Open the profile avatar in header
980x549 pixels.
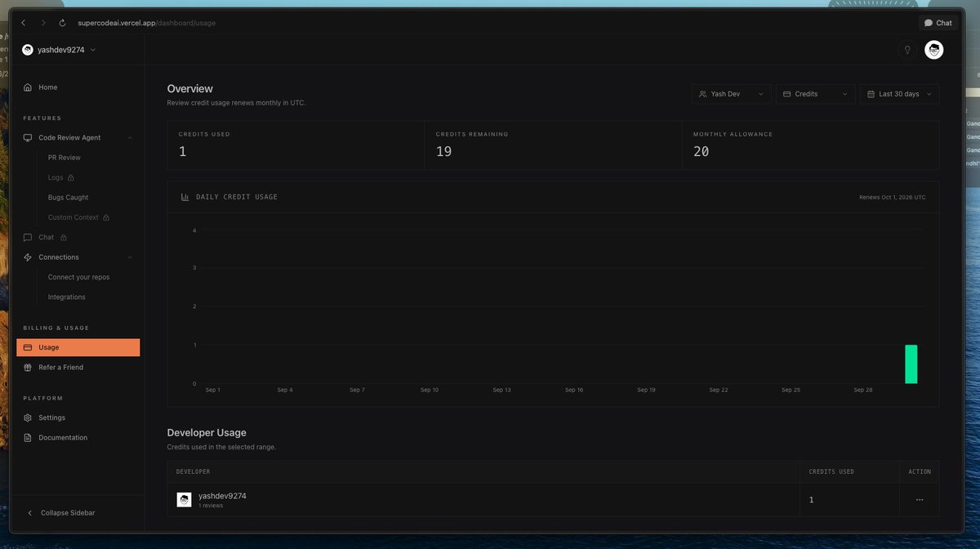[933, 50]
